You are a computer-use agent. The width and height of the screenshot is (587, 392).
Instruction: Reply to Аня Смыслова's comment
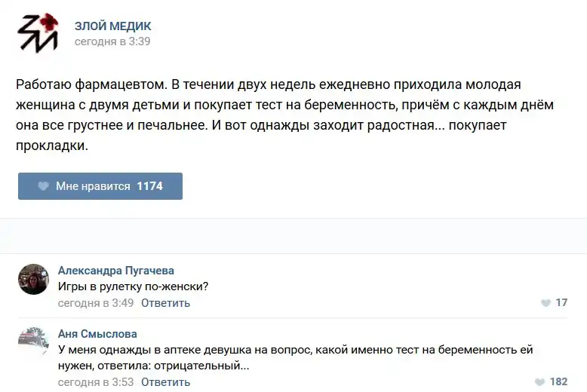165,382
